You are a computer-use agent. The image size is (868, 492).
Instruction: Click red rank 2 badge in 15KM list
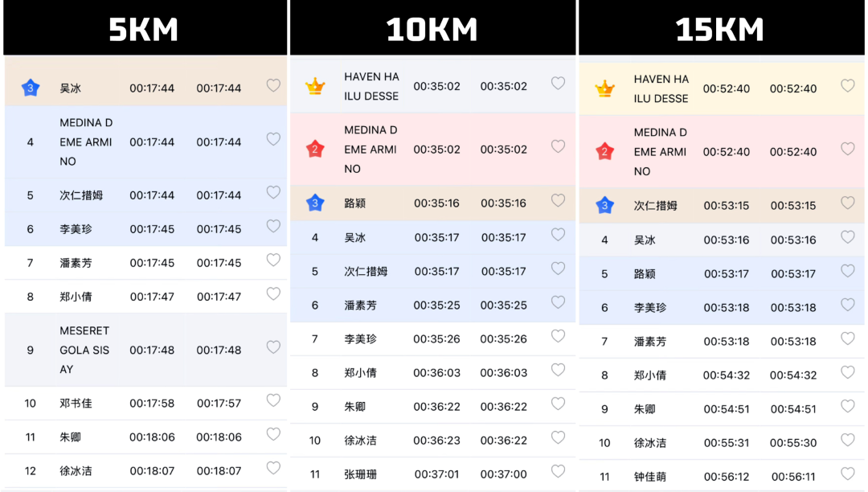pyautogui.click(x=604, y=152)
